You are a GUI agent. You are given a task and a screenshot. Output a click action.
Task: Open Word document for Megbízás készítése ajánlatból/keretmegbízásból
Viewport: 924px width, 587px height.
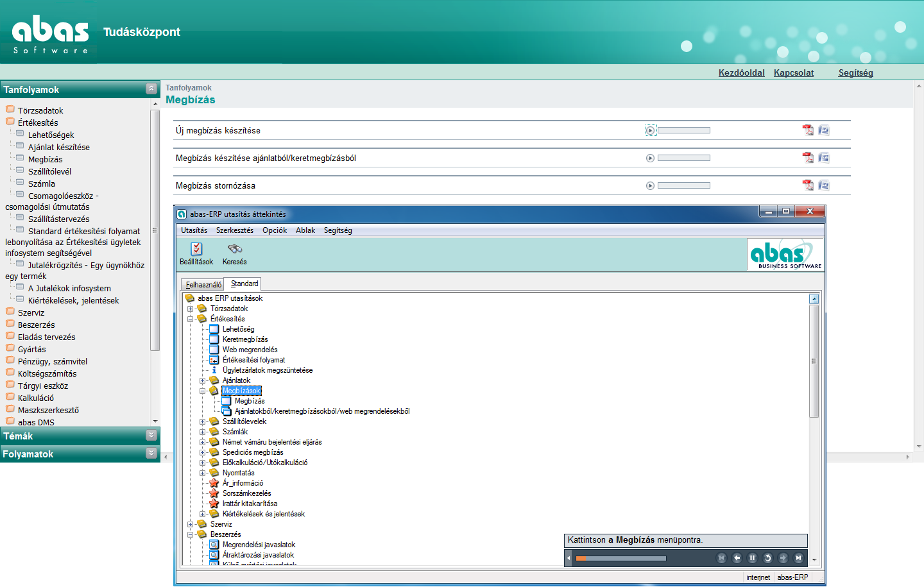(824, 158)
